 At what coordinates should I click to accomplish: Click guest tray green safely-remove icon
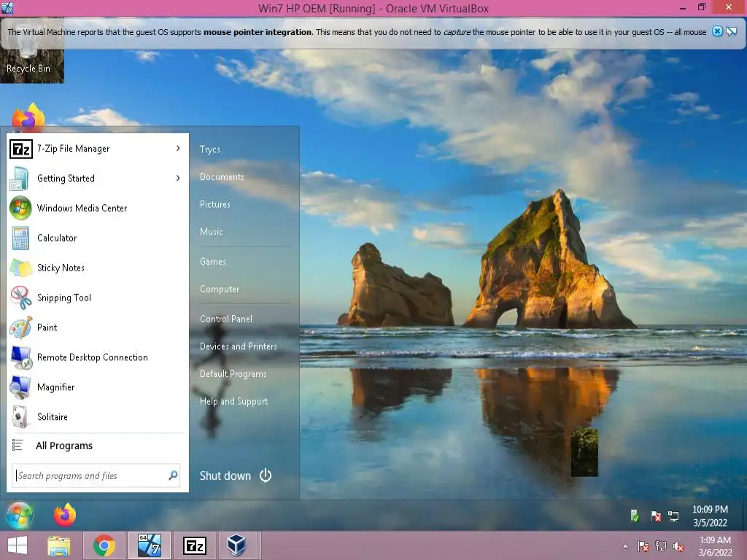click(x=635, y=516)
